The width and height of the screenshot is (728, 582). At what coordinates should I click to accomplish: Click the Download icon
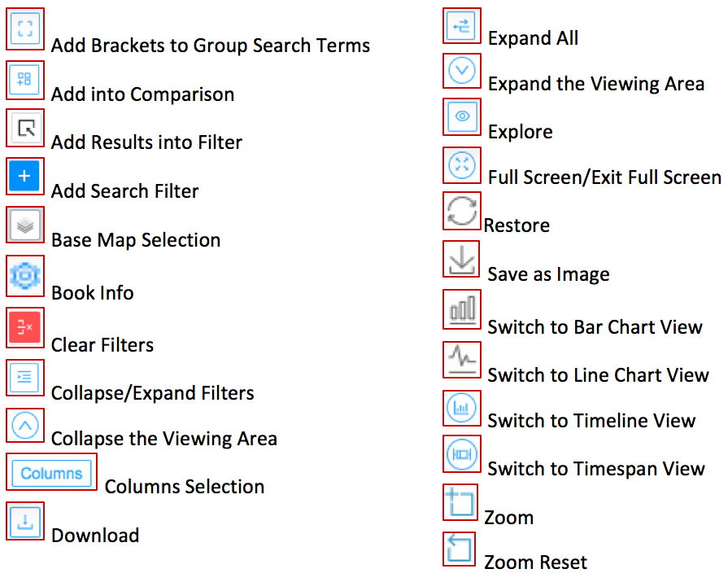point(25,521)
